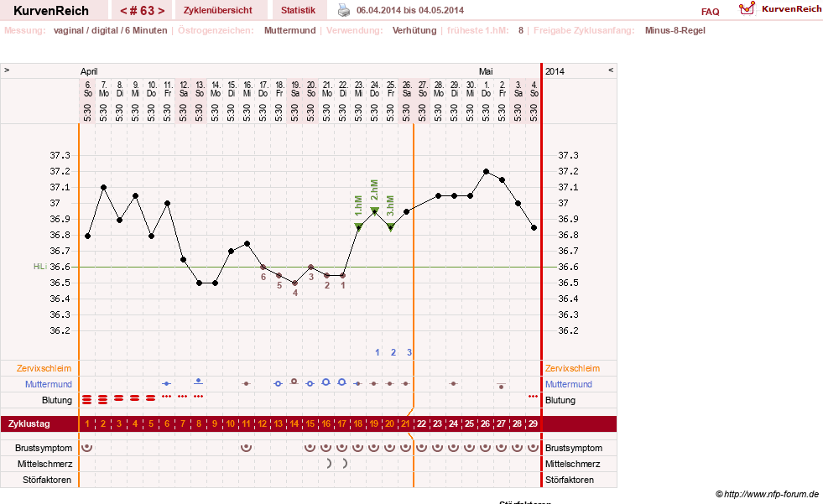823x504 pixels.
Task: Click the spotting icon on cycle day 8
Action: click(198, 396)
